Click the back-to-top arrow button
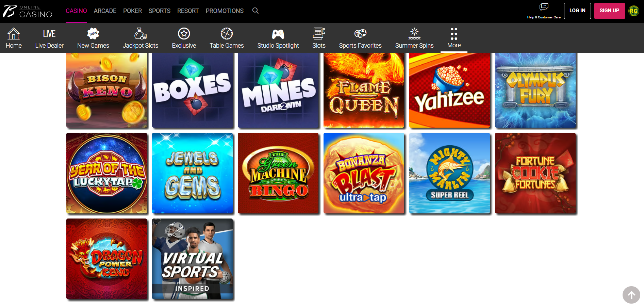Viewport: 644px width, 307px height. point(631,295)
